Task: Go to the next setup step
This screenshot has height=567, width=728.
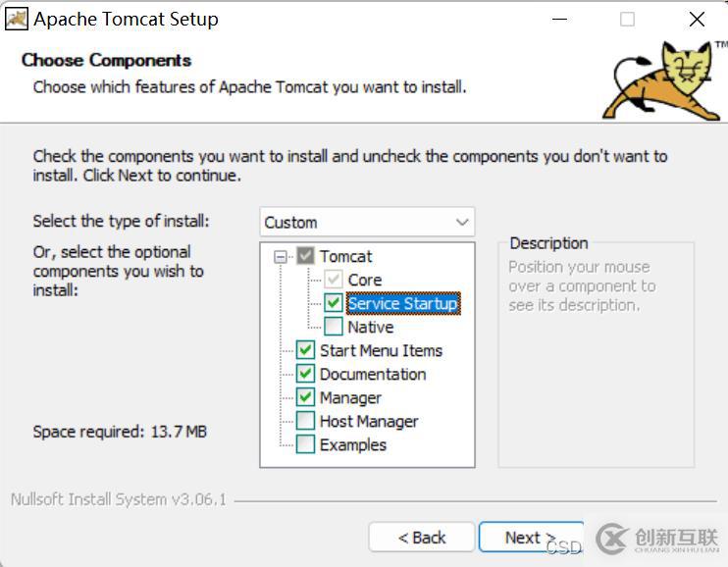Action: click(x=531, y=538)
